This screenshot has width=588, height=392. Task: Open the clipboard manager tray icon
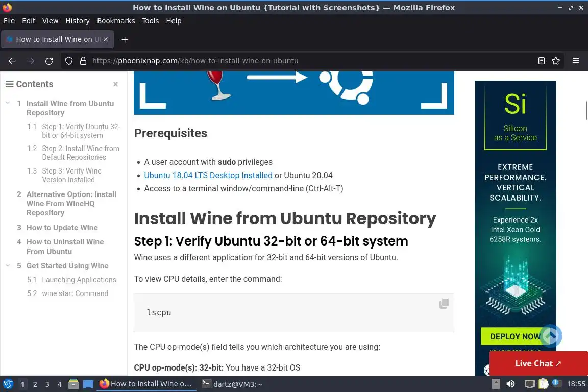(x=544, y=384)
